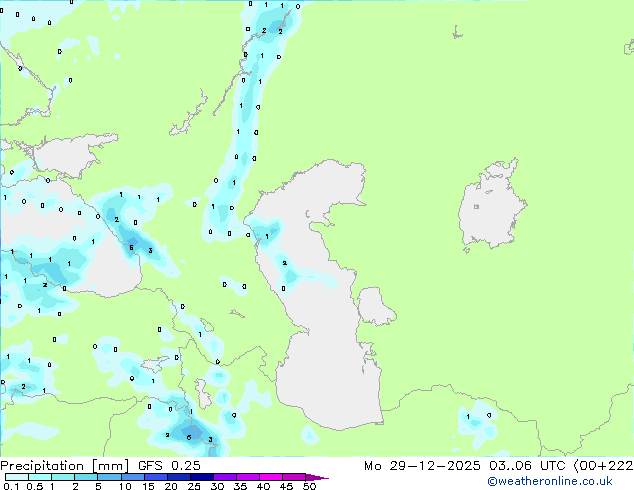Select the 30–35 mm purple legend segment
Image resolution: width=634 pixels, height=490 pixels.
tap(225, 477)
